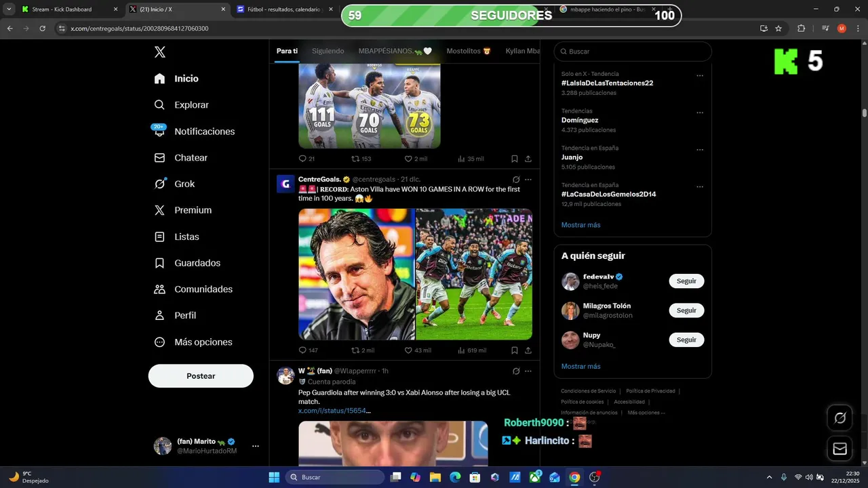This screenshot has height=488, width=868.
Task: Open Aston Villa players celebration photo
Action: tap(474, 274)
